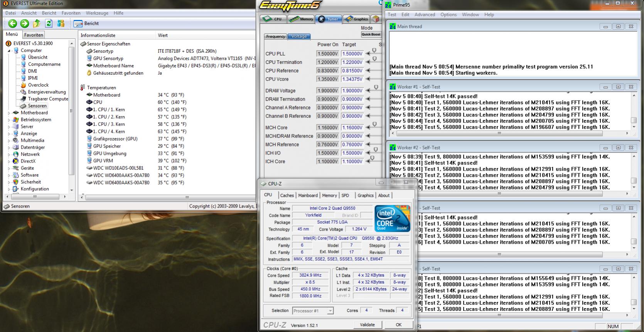This screenshot has width=644, height=332.
Task: Select the Konfiguration tree item
Action: pos(35,189)
